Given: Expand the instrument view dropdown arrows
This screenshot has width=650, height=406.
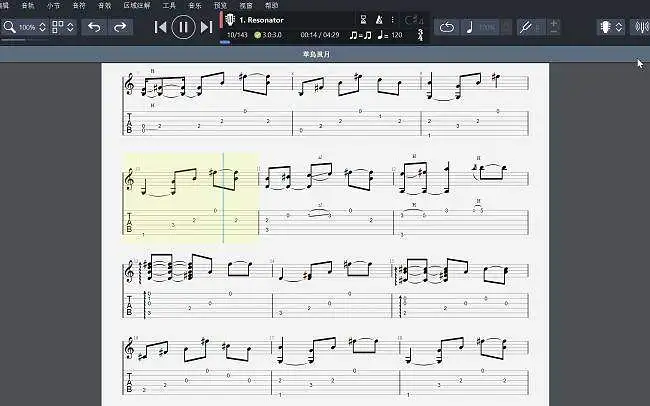Looking at the screenshot, I should tap(619, 27).
